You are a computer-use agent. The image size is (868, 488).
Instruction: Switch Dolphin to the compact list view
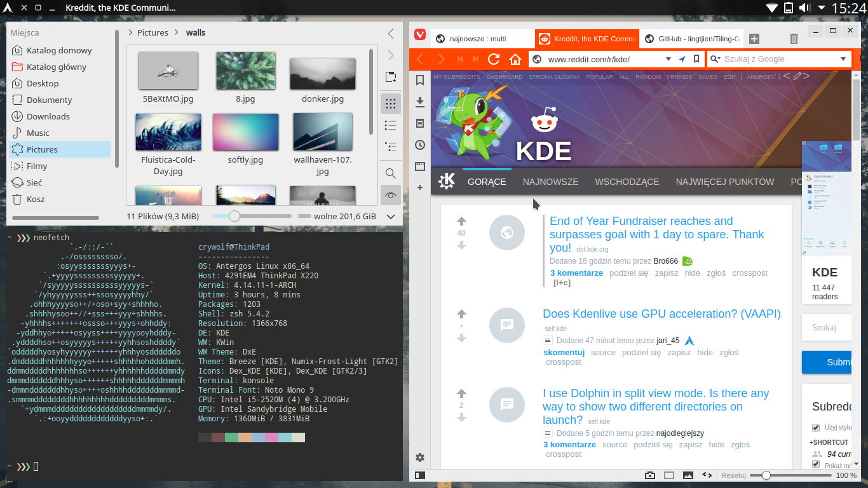[390, 125]
